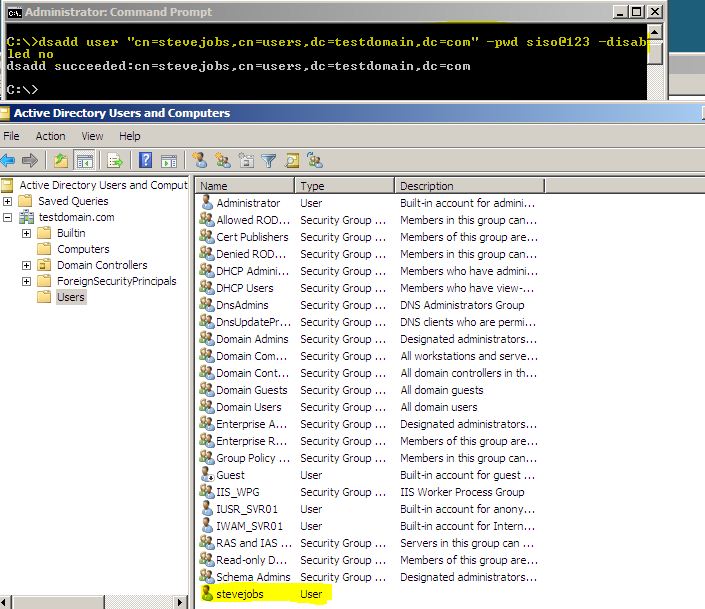705x609 pixels.
Task: Open the View menu
Action: (92, 136)
